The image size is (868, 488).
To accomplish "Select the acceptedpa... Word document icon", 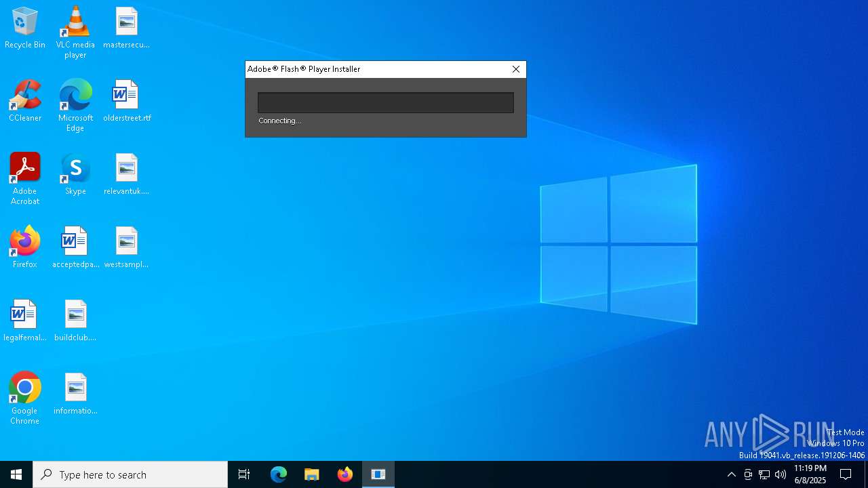I will click(x=75, y=248).
